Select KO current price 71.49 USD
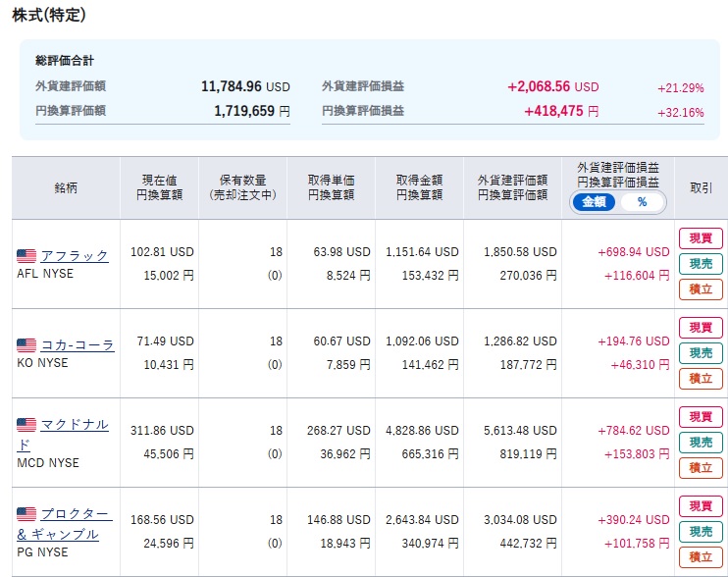Screen dimensions: 728x577 point(165,341)
